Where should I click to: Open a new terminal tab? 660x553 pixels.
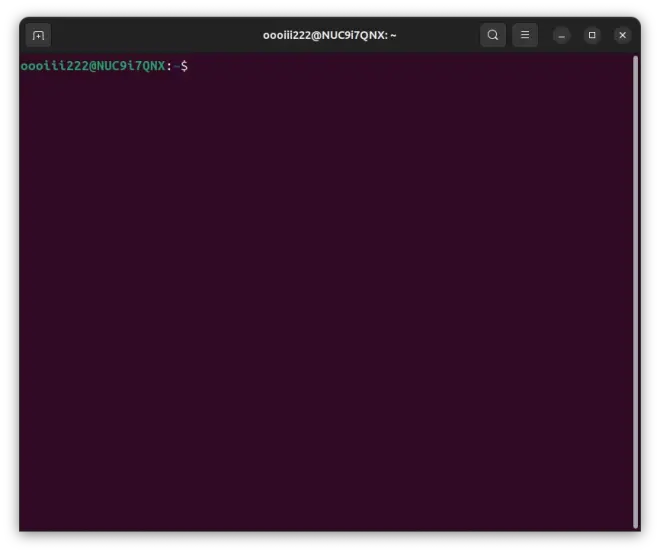[x=38, y=35]
